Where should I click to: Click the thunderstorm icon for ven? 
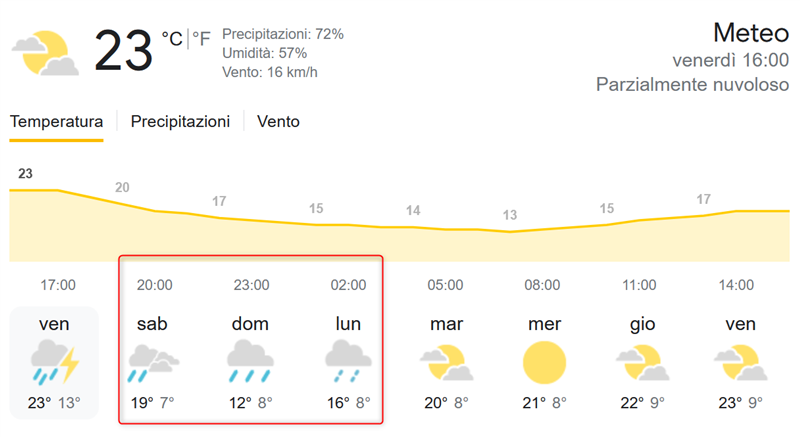coord(55,362)
